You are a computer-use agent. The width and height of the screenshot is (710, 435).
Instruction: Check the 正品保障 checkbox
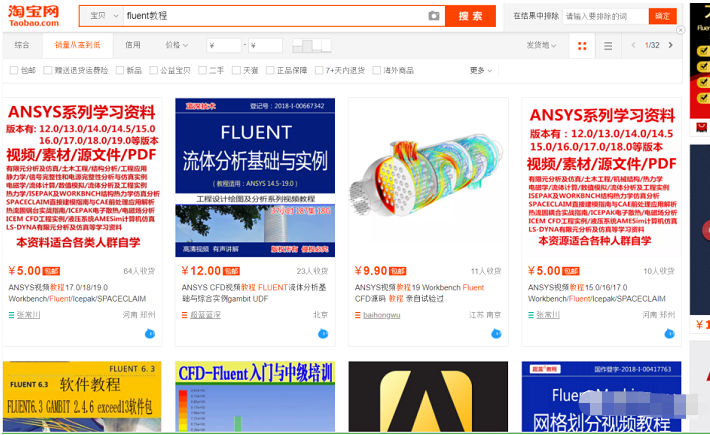pyautogui.click(x=270, y=70)
